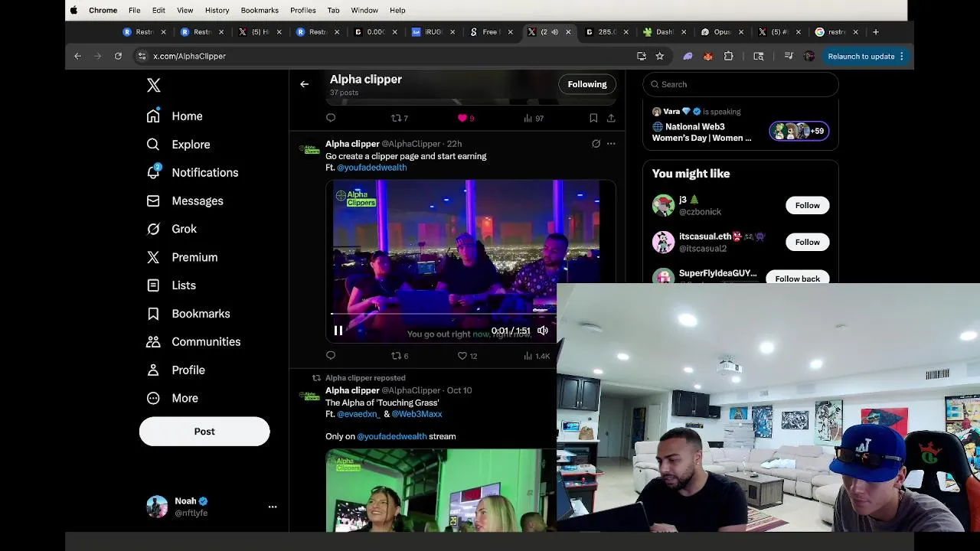980x551 pixels.
Task: Open Alpha clipper name on 22h post
Action: tap(352, 144)
